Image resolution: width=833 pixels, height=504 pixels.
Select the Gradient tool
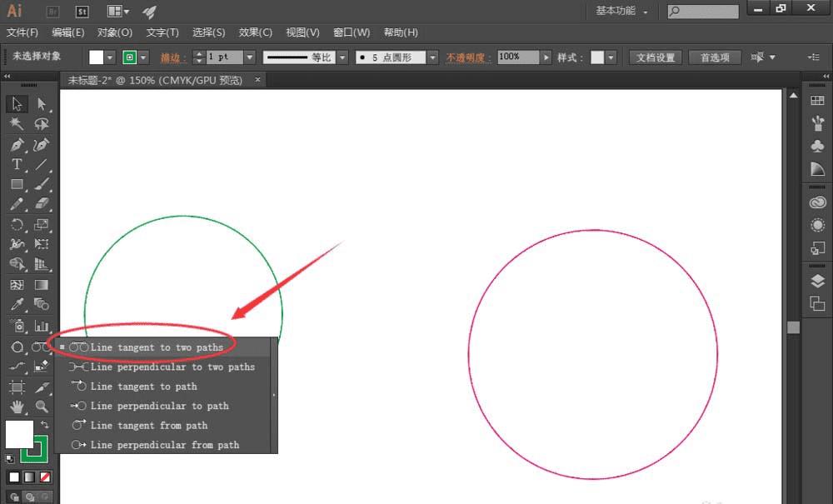[42, 285]
